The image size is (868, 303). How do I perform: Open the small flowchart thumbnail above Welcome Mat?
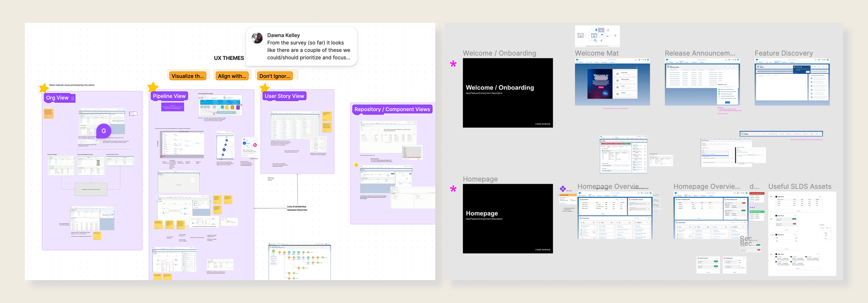tap(597, 36)
